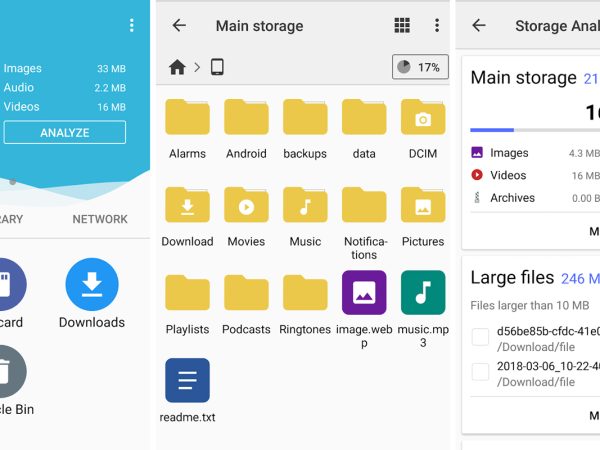Open the 17% storage usage indicator
Screen dimensions: 600x450
click(x=420, y=68)
